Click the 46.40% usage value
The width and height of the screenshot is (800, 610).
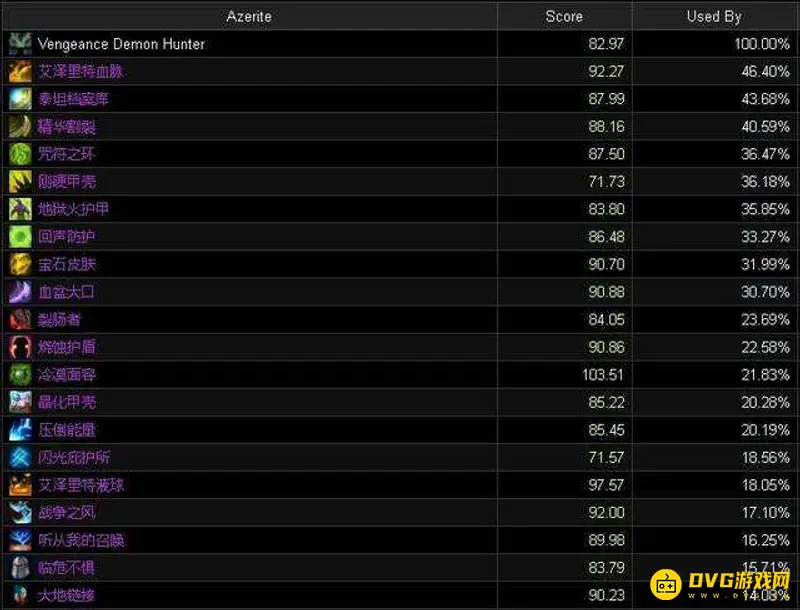[766, 72]
